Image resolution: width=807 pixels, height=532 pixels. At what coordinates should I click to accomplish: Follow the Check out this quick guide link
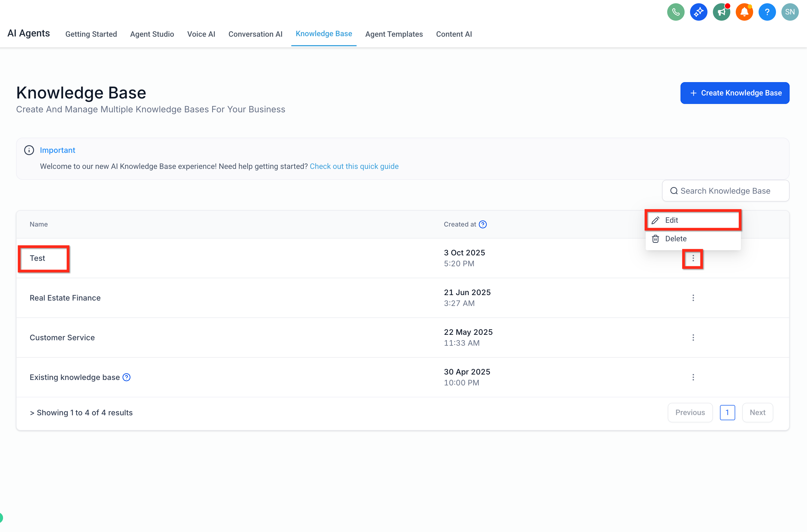pos(354,166)
